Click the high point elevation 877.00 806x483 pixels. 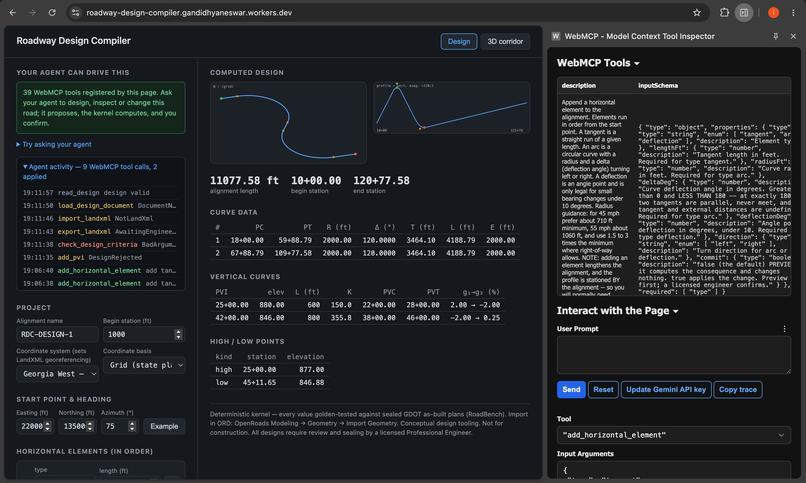coord(312,369)
